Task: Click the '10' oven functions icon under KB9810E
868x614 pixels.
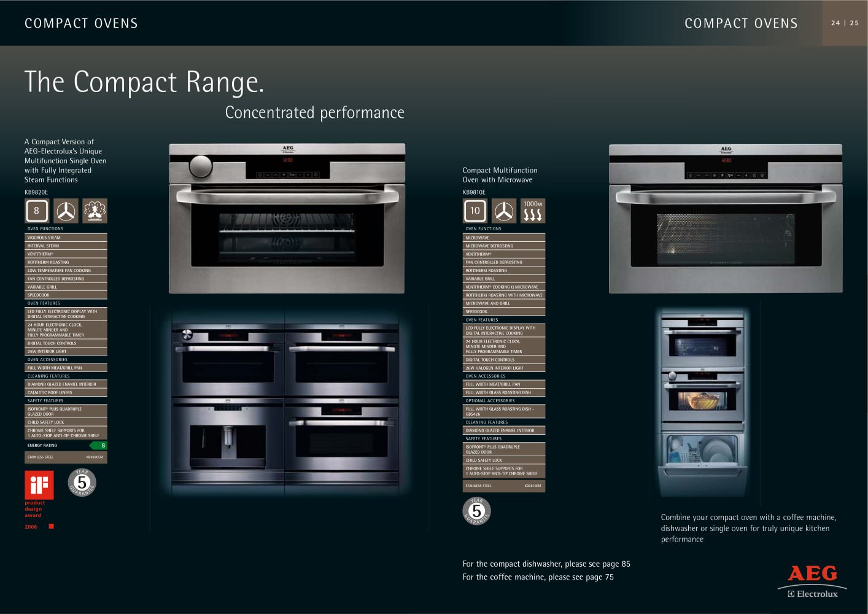Action: click(x=475, y=211)
